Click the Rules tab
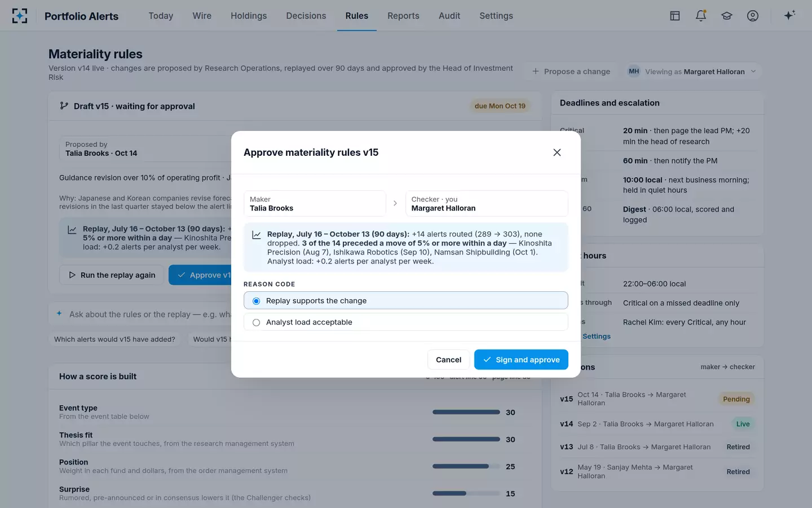Image resolution: width=812 pixels, height=508 pixels. pos(356,16)
